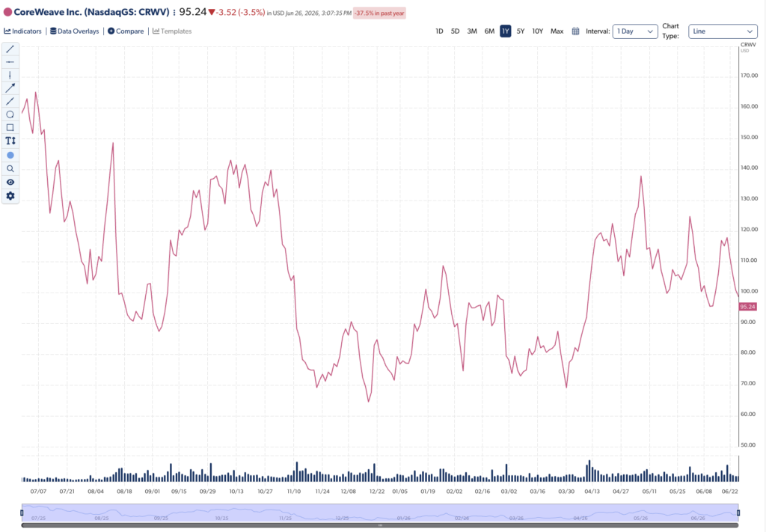The image size is (766, 532).
Task: Open the blue drawing color picker
Action: 10,156
